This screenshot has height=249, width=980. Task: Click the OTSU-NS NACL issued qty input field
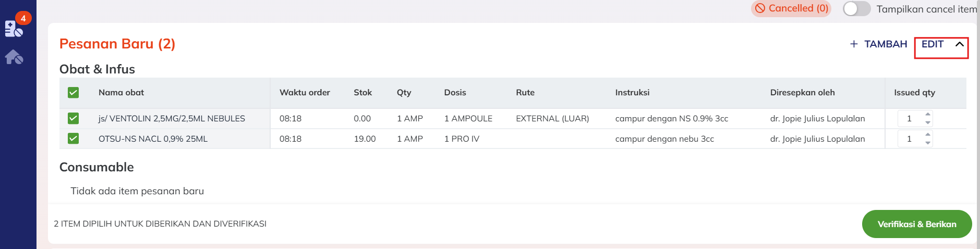click(x=910, y=139)
